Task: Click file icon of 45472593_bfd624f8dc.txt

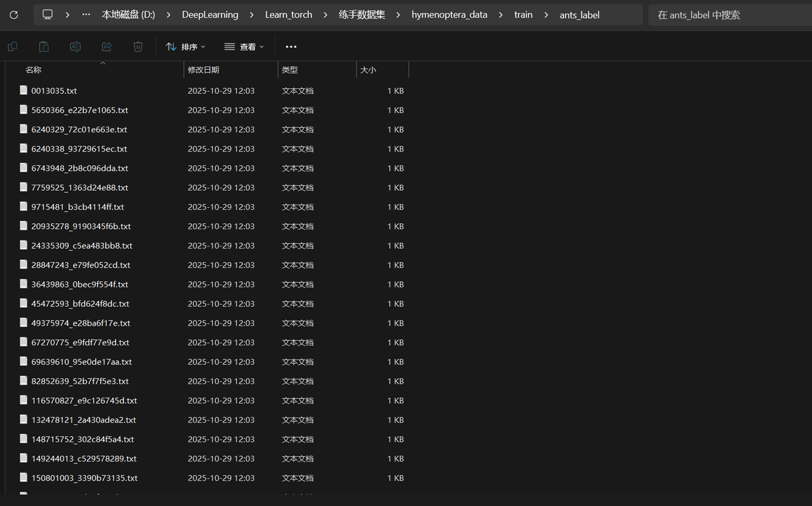Action: tap(23, 303)
